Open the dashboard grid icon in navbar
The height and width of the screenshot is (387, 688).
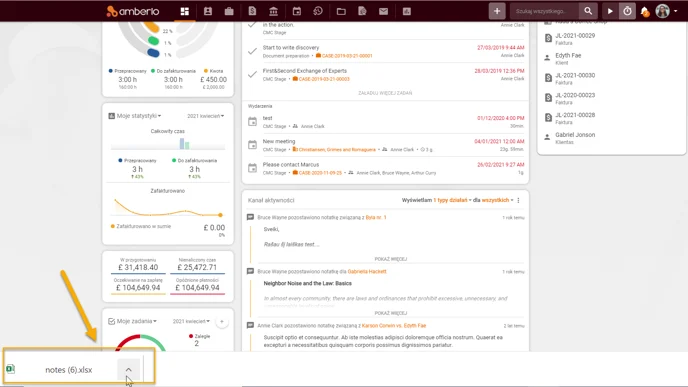coord(185,11)
